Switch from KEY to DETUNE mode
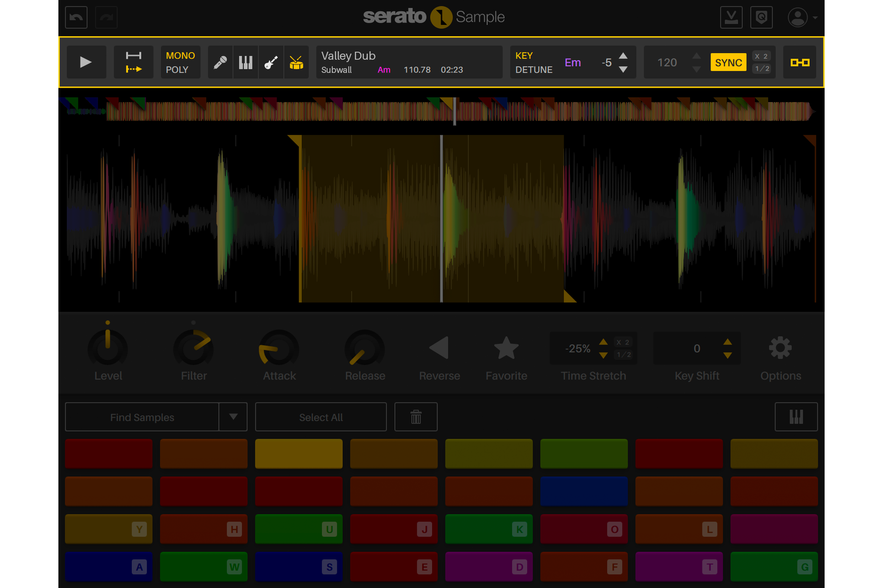The image size is (883, 588). click(534, 70)
